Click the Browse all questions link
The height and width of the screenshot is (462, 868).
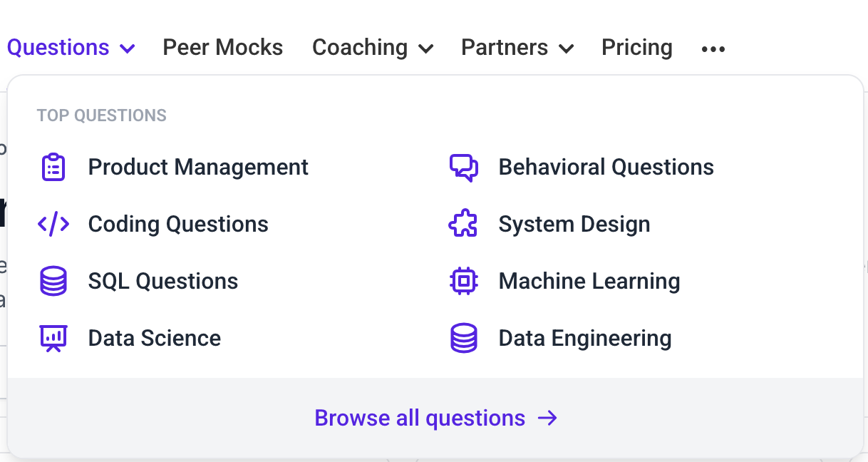pyautogui.click(x=420, y=418)
